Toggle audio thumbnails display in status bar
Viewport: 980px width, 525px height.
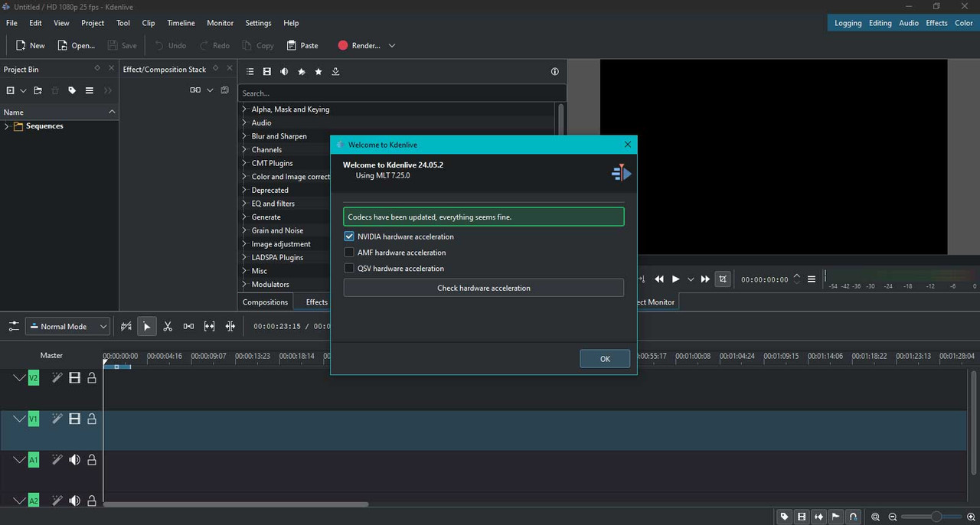click(x=819, y=517)
